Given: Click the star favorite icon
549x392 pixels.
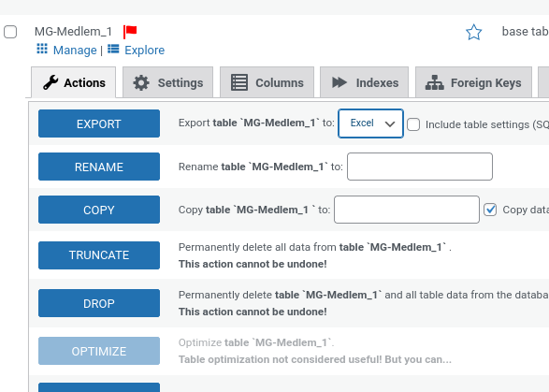Looking at the screenshot, I should point(474,32).
